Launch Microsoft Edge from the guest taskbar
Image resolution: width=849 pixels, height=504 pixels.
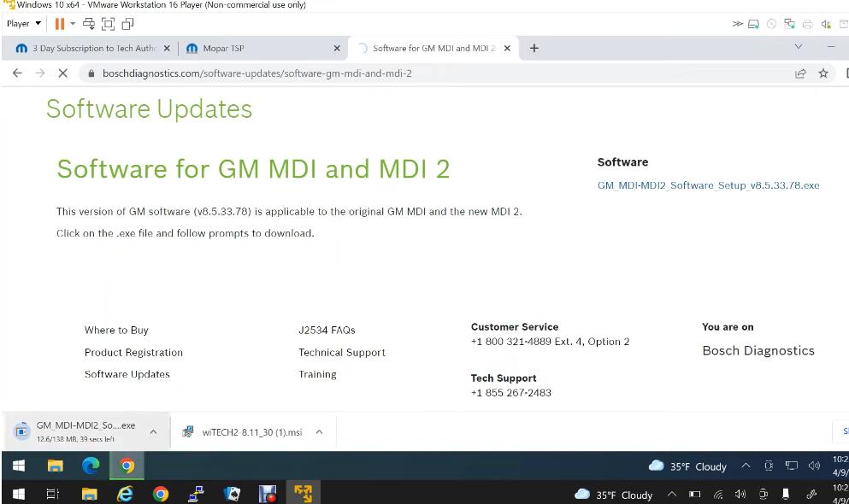[x=91, y=466]
